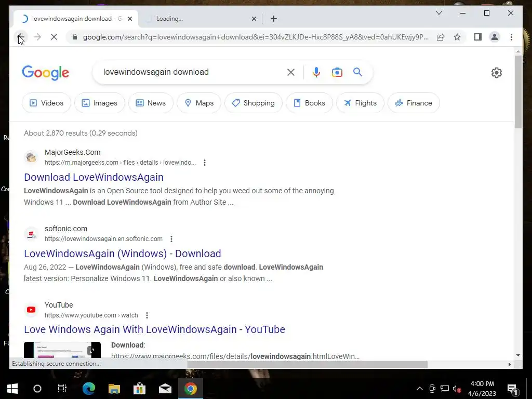Open the Chrome side panel

[x=478, y=37]
